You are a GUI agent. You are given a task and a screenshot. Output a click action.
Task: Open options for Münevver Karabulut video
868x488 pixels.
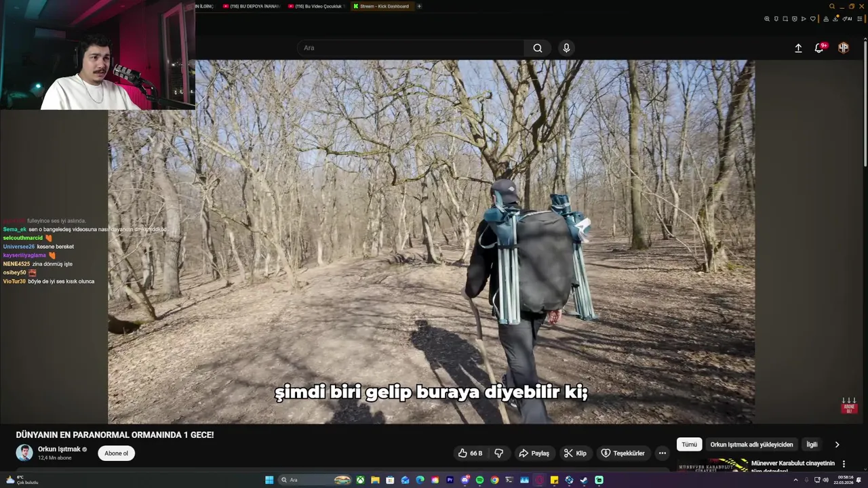pos(844,464)
